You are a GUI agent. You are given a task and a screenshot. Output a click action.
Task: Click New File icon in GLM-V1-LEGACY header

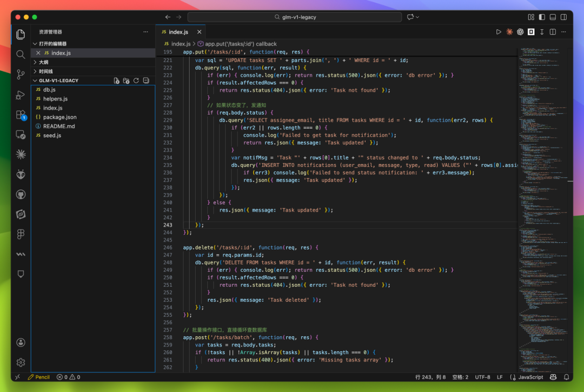click(x=117, y=81)
